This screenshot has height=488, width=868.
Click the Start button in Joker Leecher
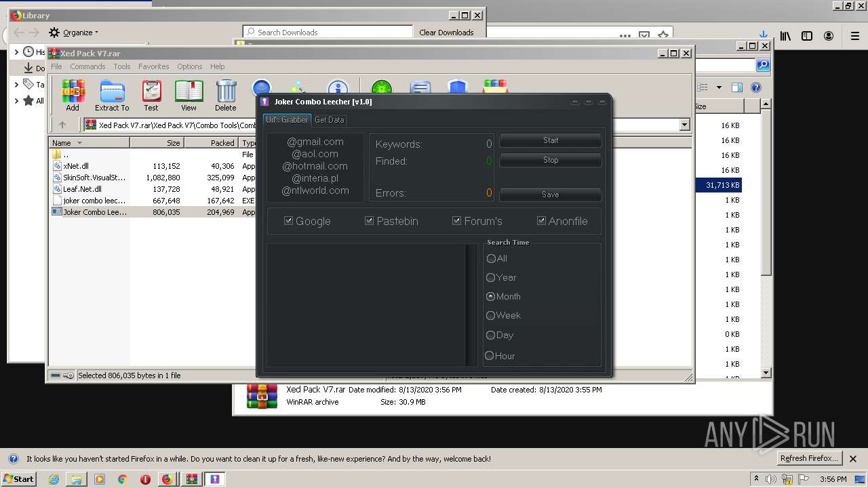tap(551, 140)
